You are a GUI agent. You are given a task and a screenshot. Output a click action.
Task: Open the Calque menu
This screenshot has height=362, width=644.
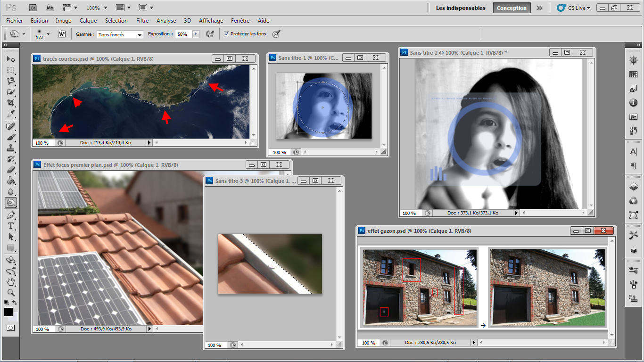(88, 21)
